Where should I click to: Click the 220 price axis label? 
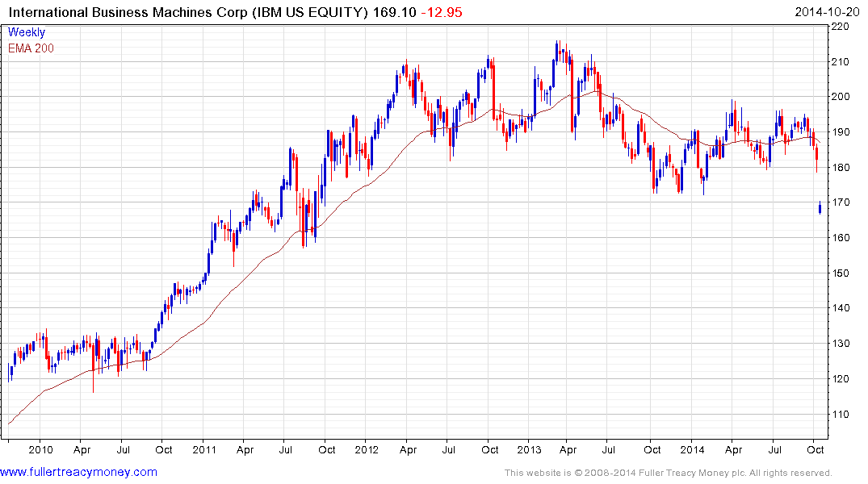841,26
